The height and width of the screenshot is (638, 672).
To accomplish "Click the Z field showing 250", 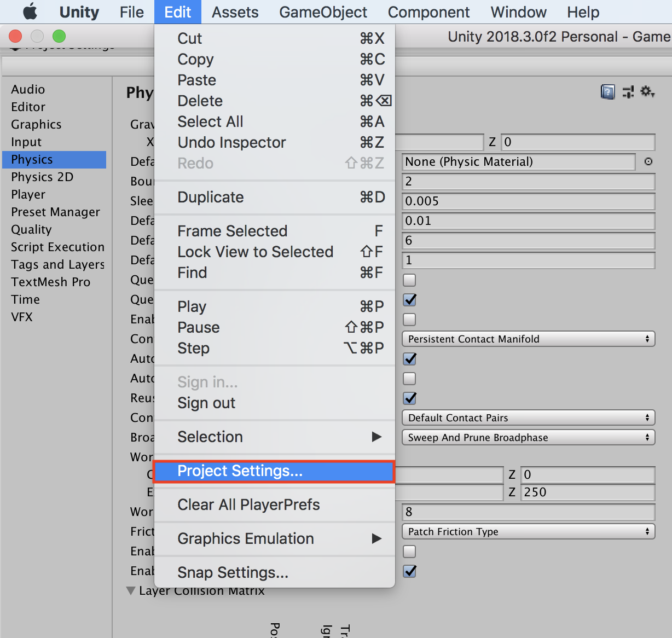I will click(587, 492).
